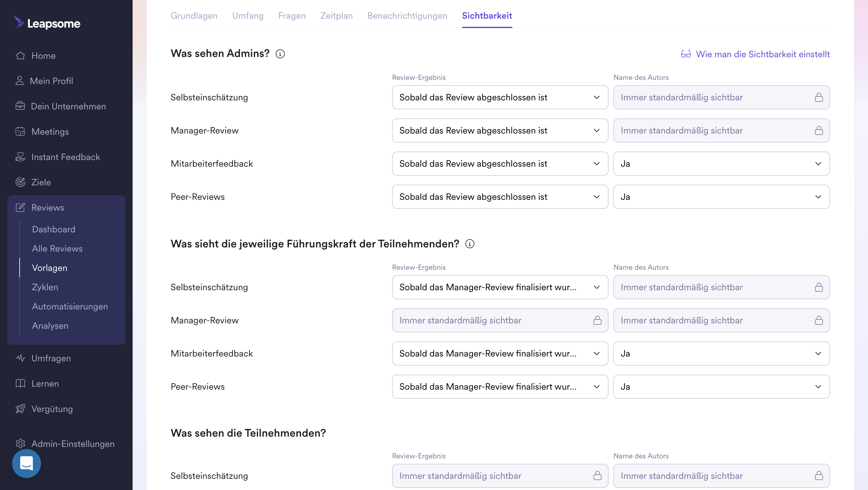Open Admins Mitarbeiterfeedback Review-Ergebnis dropdown
Image resolution: width=868 pixels, height=490 pixels.
click(x=500, y=163)
